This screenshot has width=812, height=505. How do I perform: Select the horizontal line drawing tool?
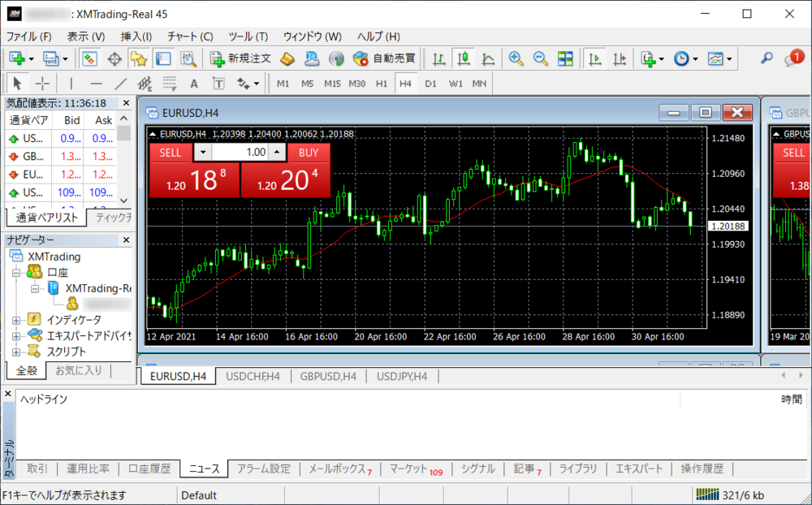point(96,84)
